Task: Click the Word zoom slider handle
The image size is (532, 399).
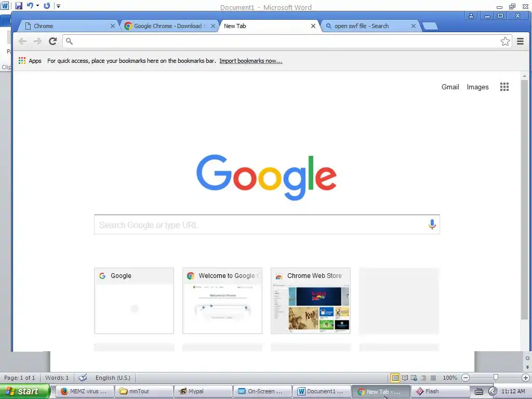Action: (496, 377)
